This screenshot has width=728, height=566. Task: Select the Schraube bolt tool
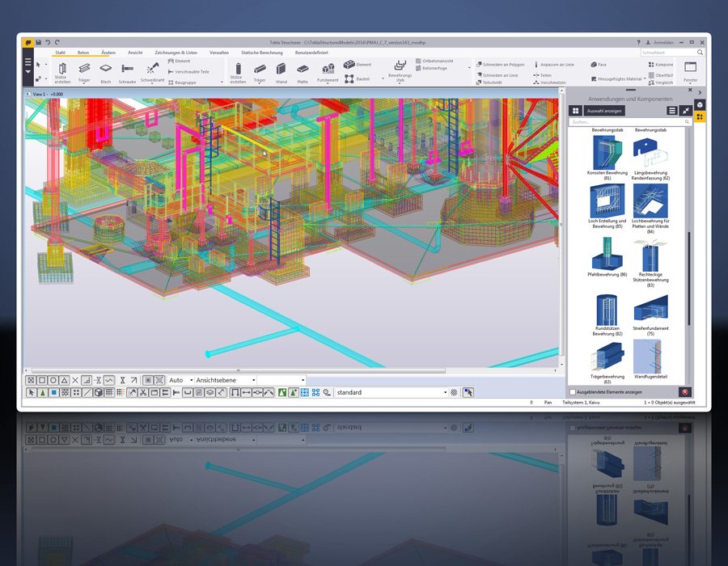127,72
